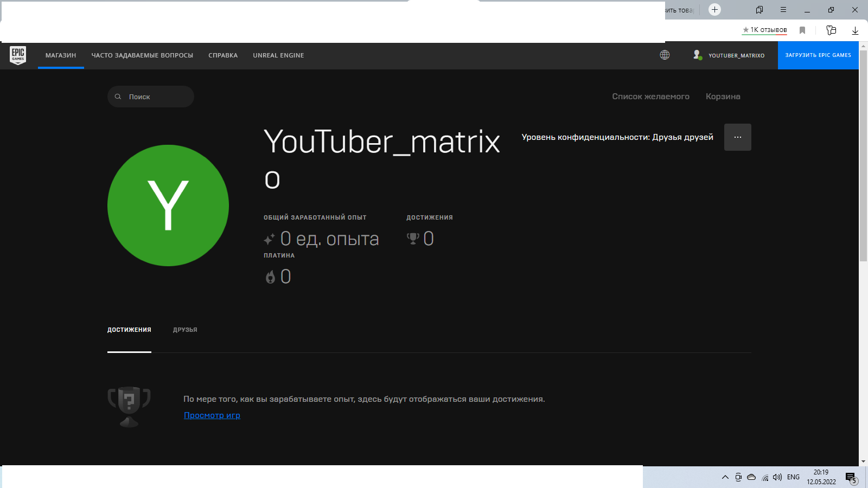Switch to the Друзья tab
The width and height of the screenshot is (868, 488).
(x=185, y=330)
